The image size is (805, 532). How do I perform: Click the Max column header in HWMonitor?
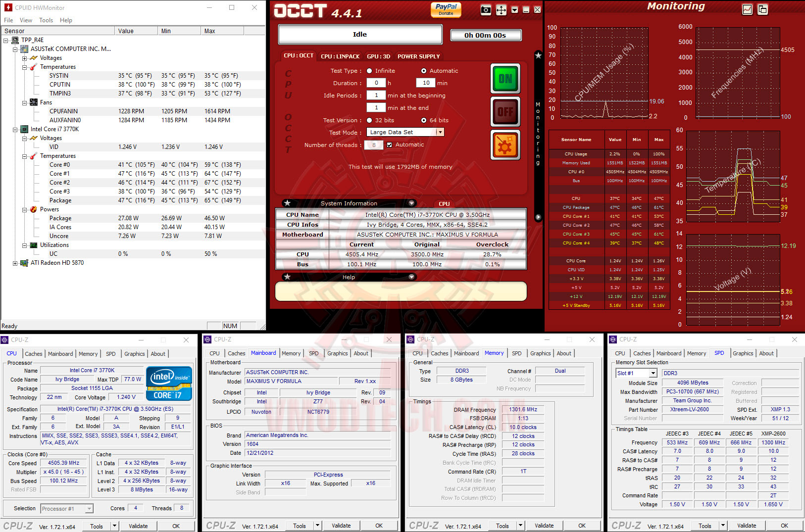tap(223, 31)
